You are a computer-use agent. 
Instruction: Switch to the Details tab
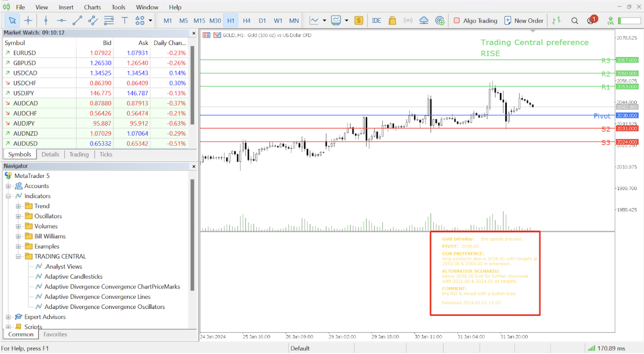point(50,154)
